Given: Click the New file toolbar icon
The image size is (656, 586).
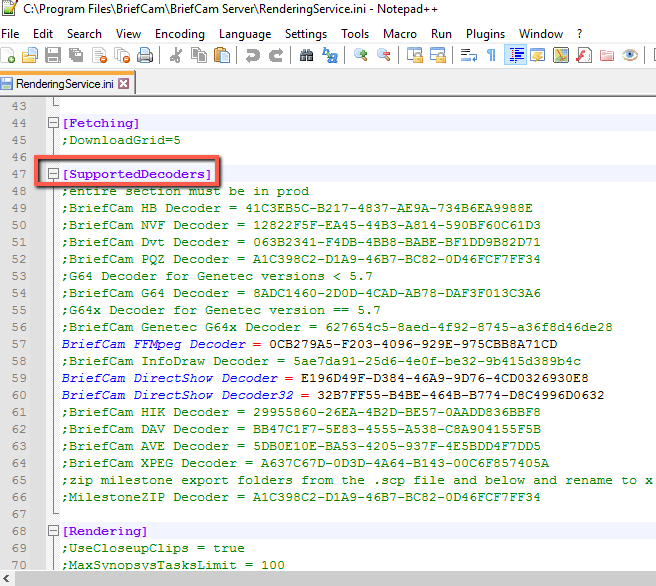Looking at the screenshot, I should [8, 55].
